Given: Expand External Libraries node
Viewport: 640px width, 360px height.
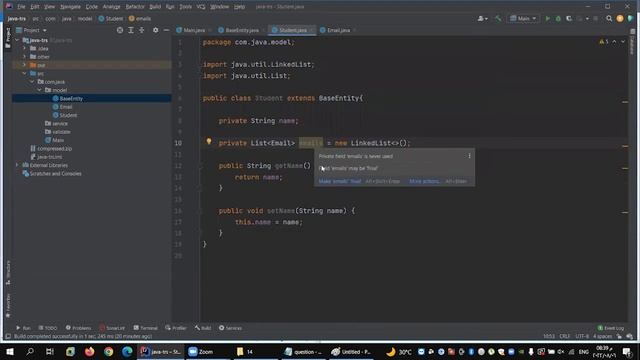Looking at the screenshot, I should click(x=17, y=165).
